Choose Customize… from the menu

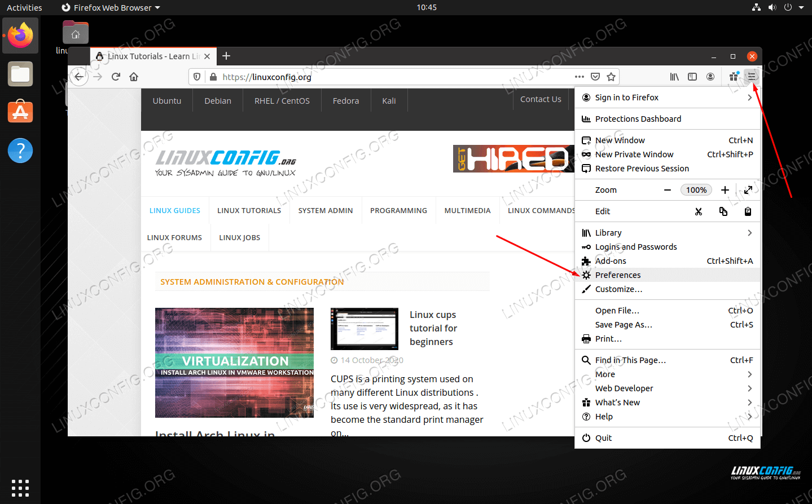(x=668, y=289)
